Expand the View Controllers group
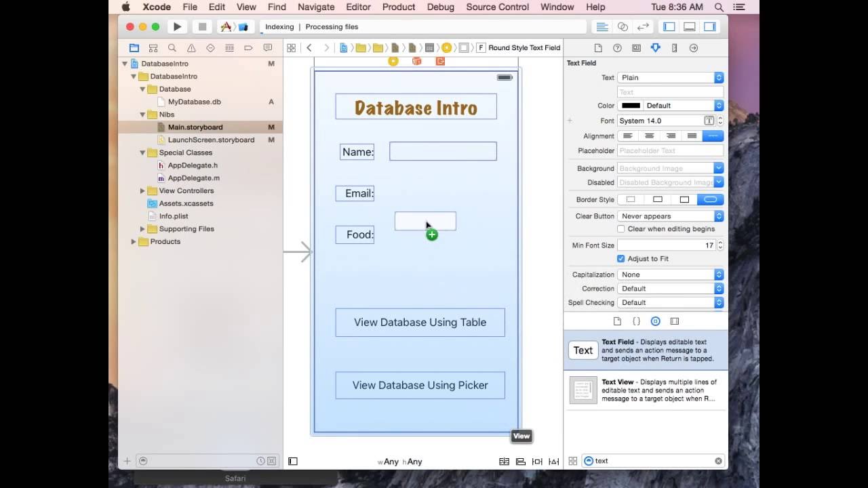 142,191
